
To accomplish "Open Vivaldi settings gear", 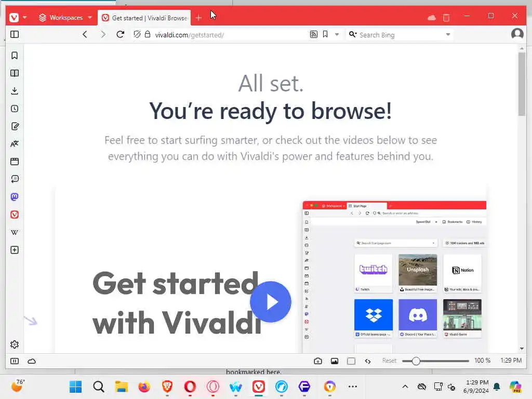I will pos(14,344).
